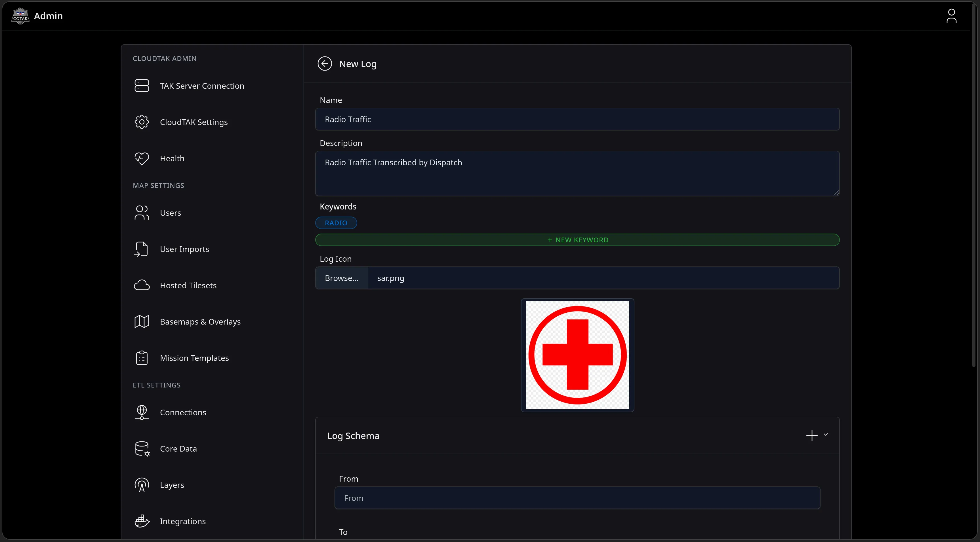The image size is (980, 542).
Task: Click into the Description textarea
Action: click(x=577, y=173)
